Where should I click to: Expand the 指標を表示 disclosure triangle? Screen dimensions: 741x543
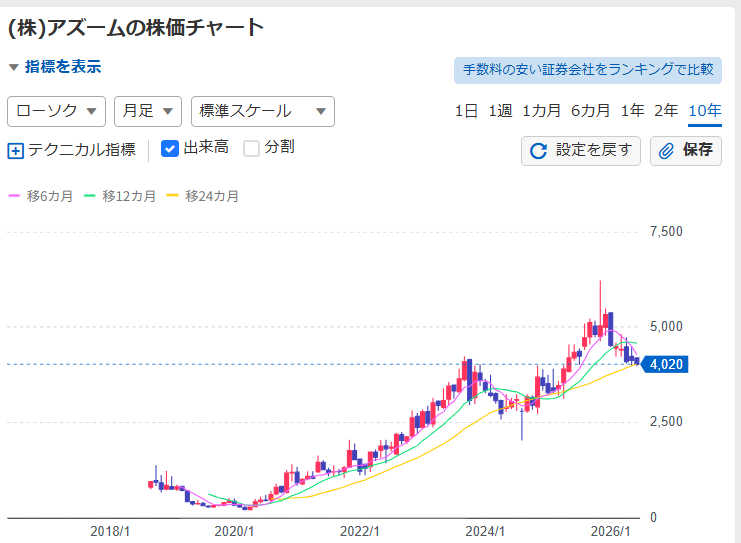pyautogui.click(x=14, y=67)
